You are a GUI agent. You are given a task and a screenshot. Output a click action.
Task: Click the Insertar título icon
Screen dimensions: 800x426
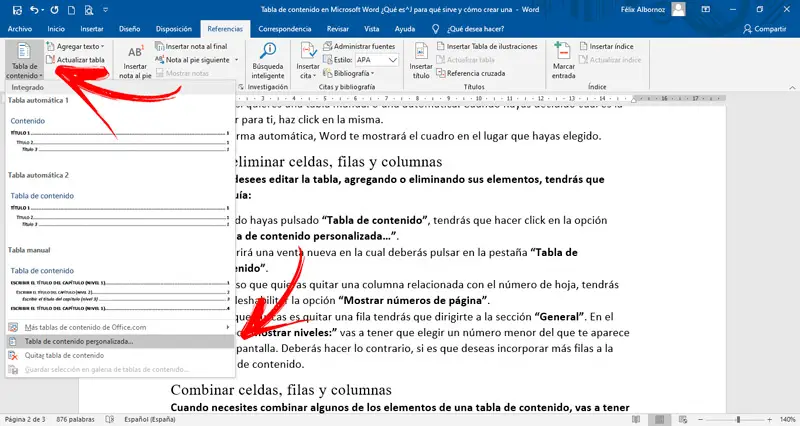[x=421, y=61]
